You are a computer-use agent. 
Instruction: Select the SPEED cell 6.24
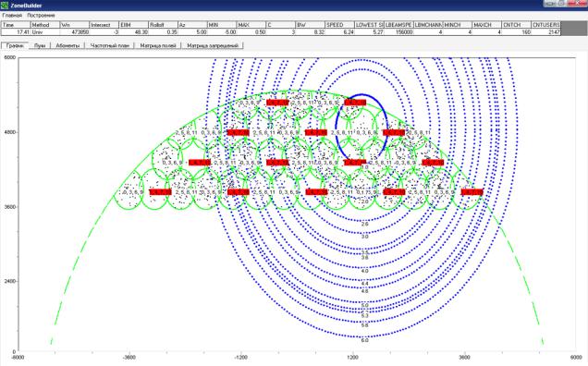pos(339,32)
